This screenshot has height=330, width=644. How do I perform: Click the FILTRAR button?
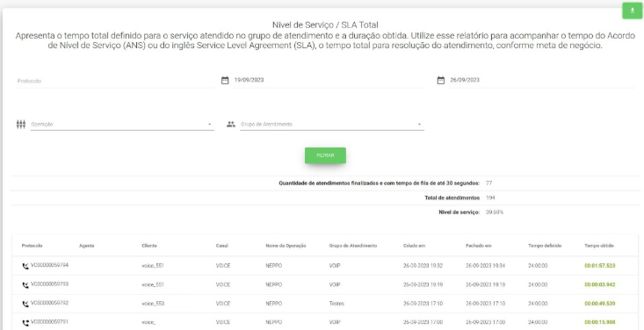[x=325, y=155]
